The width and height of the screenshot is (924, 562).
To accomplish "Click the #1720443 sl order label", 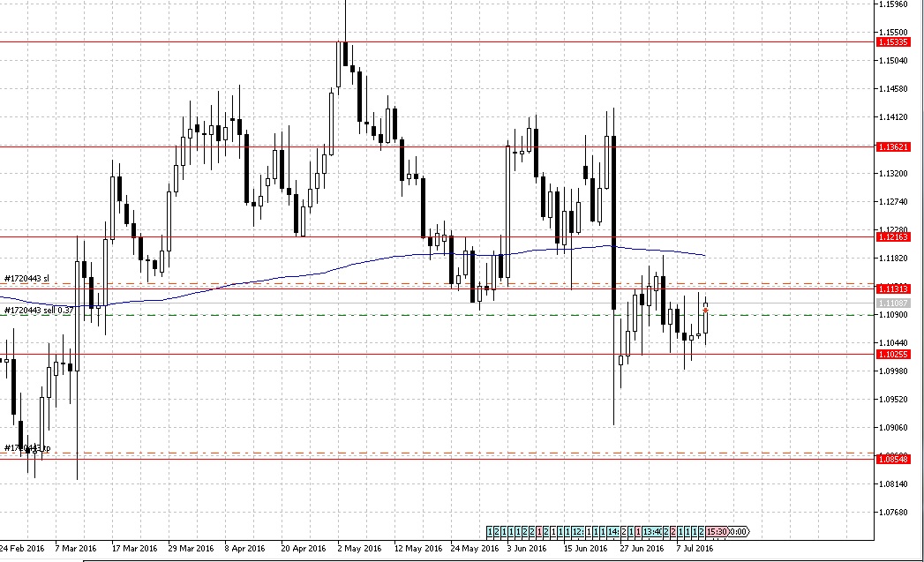I will 27,278.
